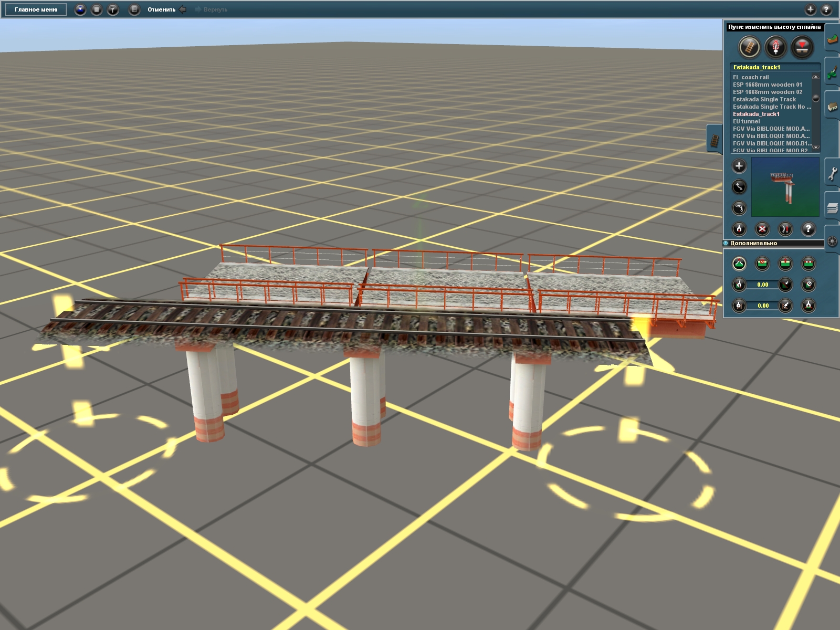Click the document icon in top toolbar
Viewport: 840px width, 630px height.
pyautogui.click(x=97, y=9)
